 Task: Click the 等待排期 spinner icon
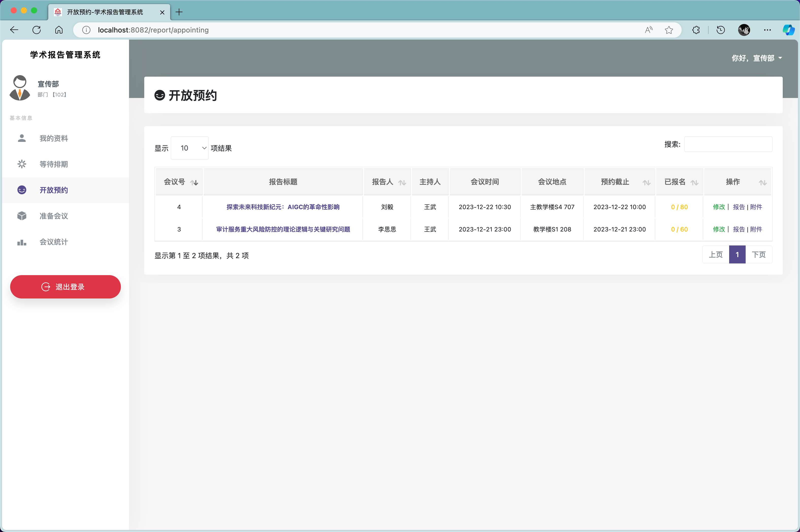22,164
